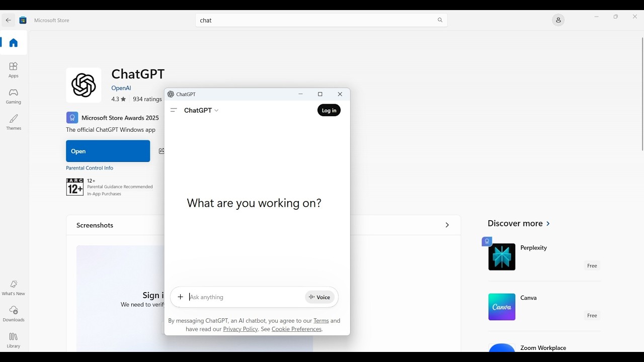This screenshot has height=362, width=644.
Task: Open the Canva app icon
Action: (x=502, y=307)
